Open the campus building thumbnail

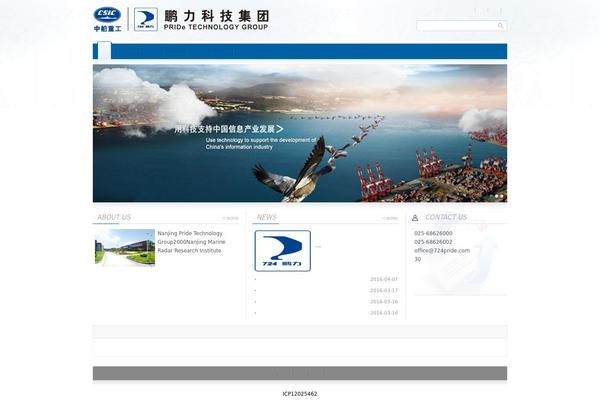[125, 247]
